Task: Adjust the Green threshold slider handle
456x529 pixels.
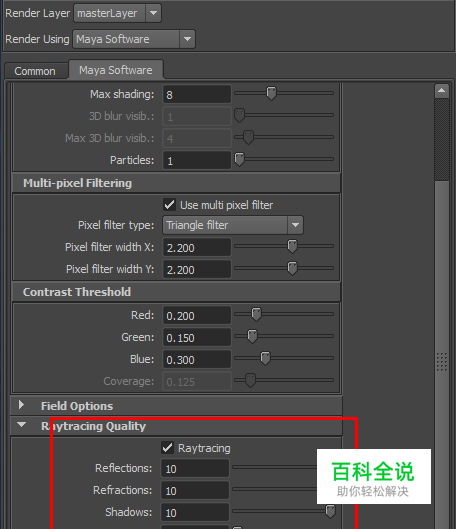Action: pyautogui.click(x=252, y=336)
